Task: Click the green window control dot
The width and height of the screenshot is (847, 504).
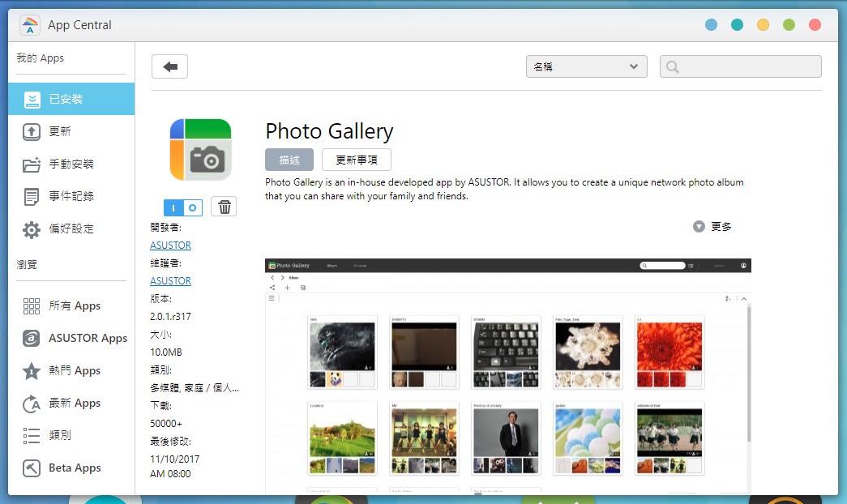Action: pos(789,25)
